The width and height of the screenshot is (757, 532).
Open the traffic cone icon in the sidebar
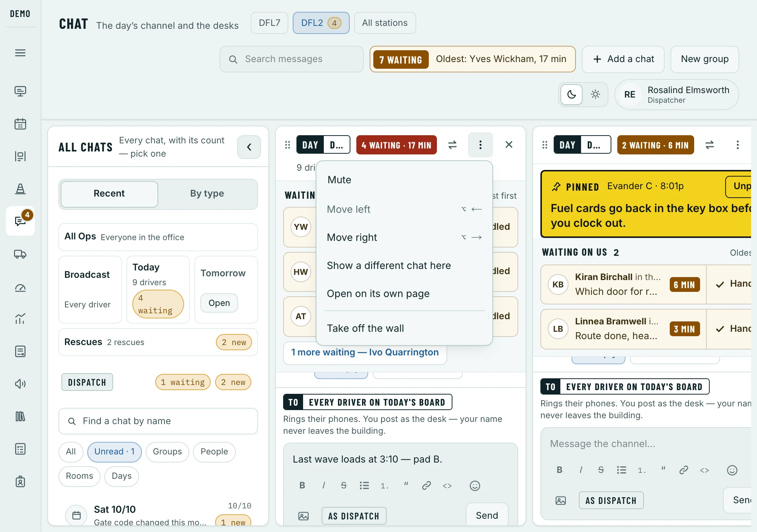pos(20,189)
